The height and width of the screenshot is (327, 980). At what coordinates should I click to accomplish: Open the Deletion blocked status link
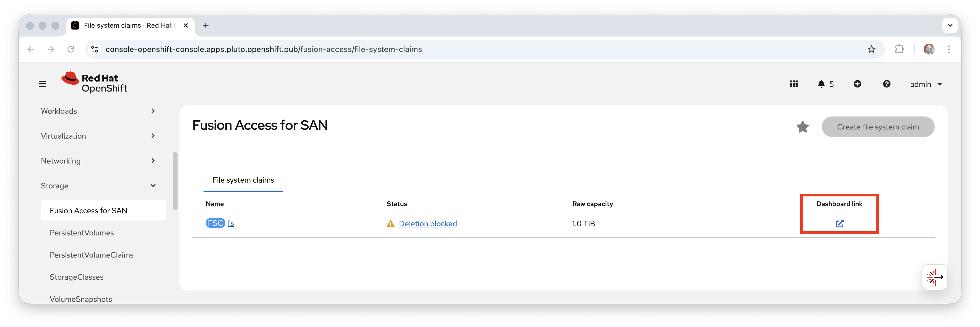pos(428,224)
